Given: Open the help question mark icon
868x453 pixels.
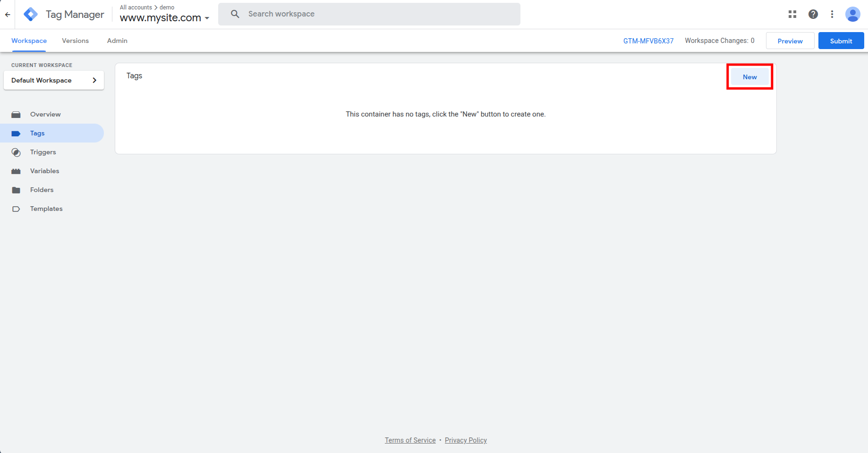Looking at the screenshot, I should tap(813, 14).
